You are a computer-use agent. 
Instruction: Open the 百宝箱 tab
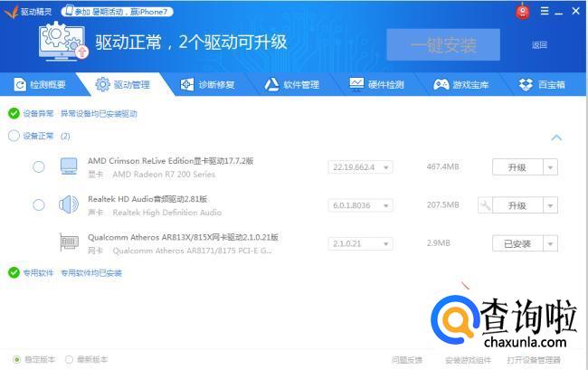pyautogui.click(x=542, y=85)
